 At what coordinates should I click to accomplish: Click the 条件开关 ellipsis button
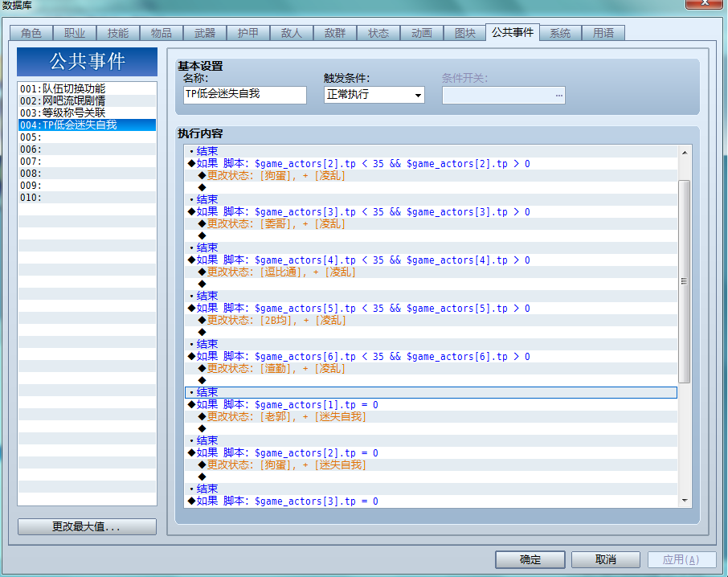tap(558, 95)
